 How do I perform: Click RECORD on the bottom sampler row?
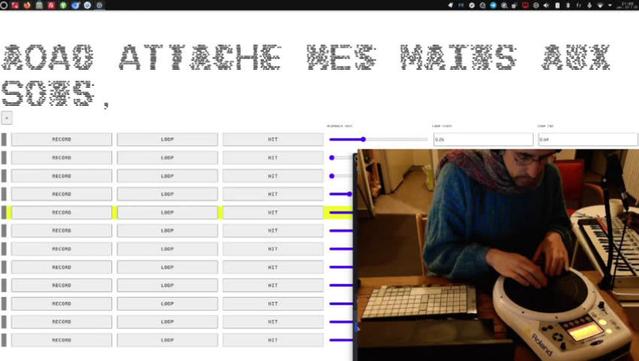62,340
